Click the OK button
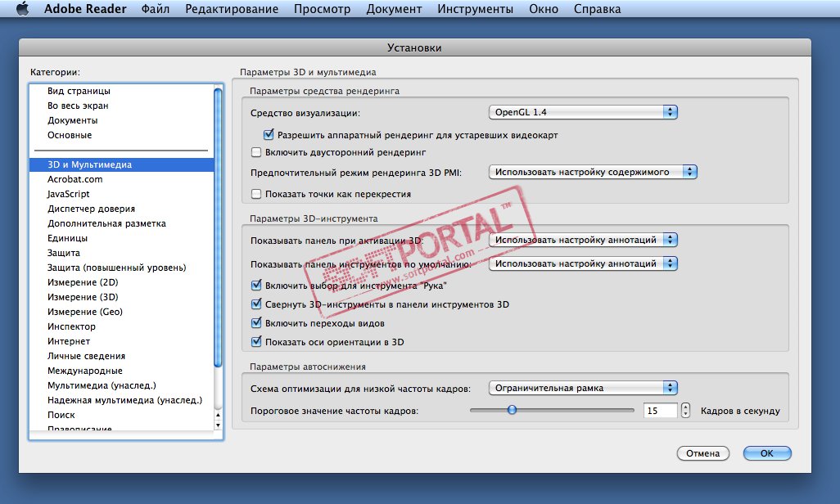Image resolution: width=840 pixels, height=504 pixels. (767, 453)
